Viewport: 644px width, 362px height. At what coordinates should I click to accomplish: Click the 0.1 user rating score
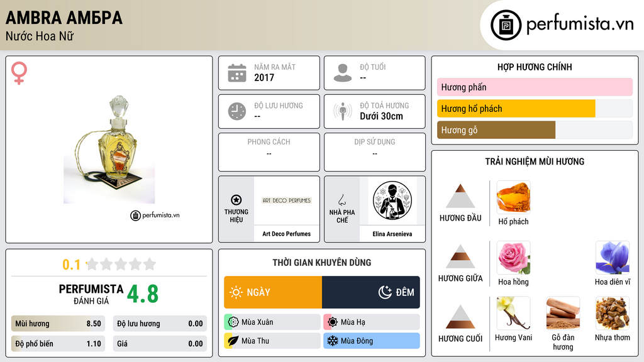coord(71,265)
